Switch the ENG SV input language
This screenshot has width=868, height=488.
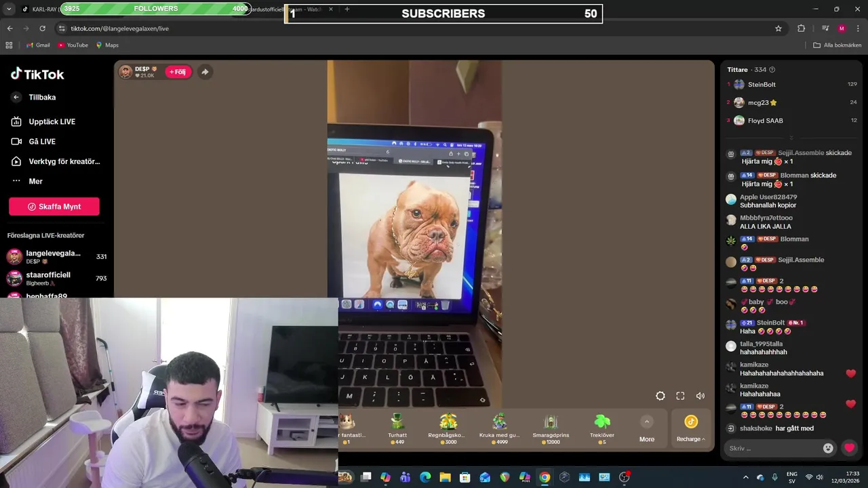[791, 477]
